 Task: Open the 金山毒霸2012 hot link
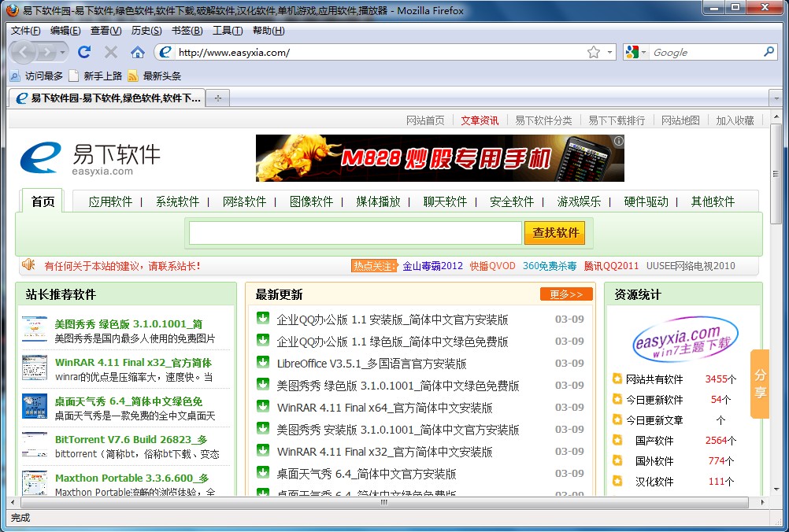click(x=432, y=266)
